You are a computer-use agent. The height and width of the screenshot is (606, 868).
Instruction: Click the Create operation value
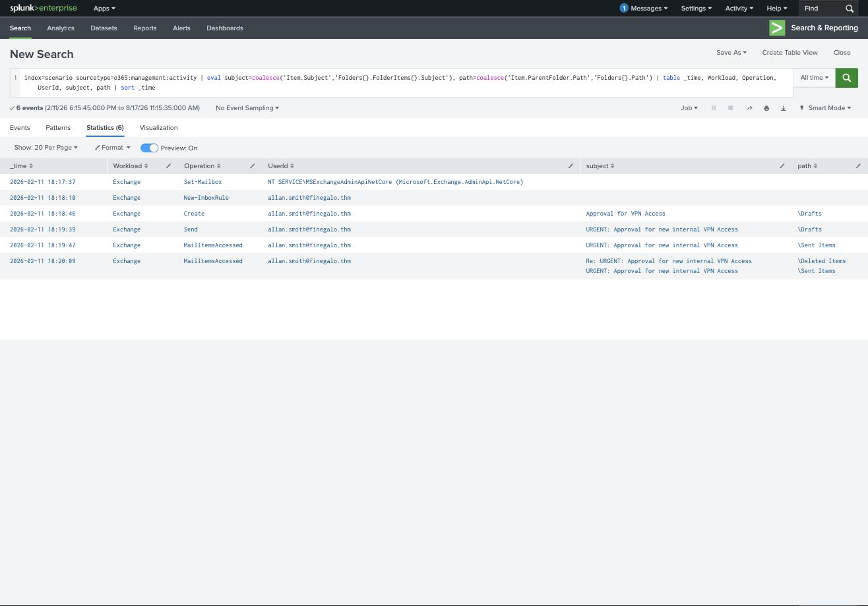point(194,214)
